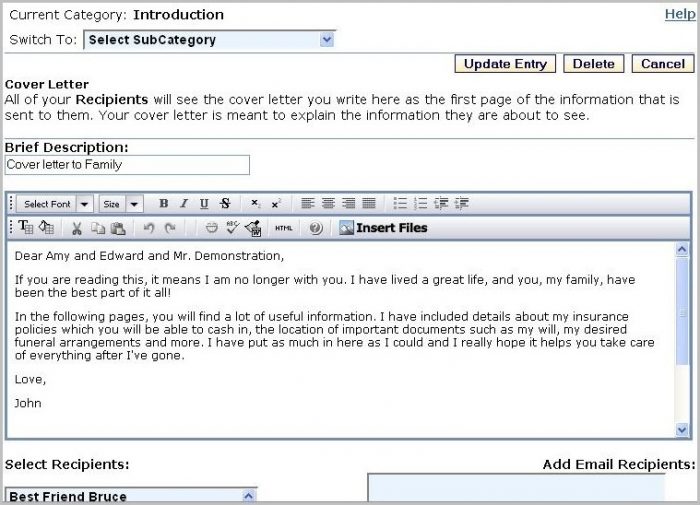The height and width of the screenshot is (505, 700).
Task: Click in the cover letter text area
Action: 341,339
